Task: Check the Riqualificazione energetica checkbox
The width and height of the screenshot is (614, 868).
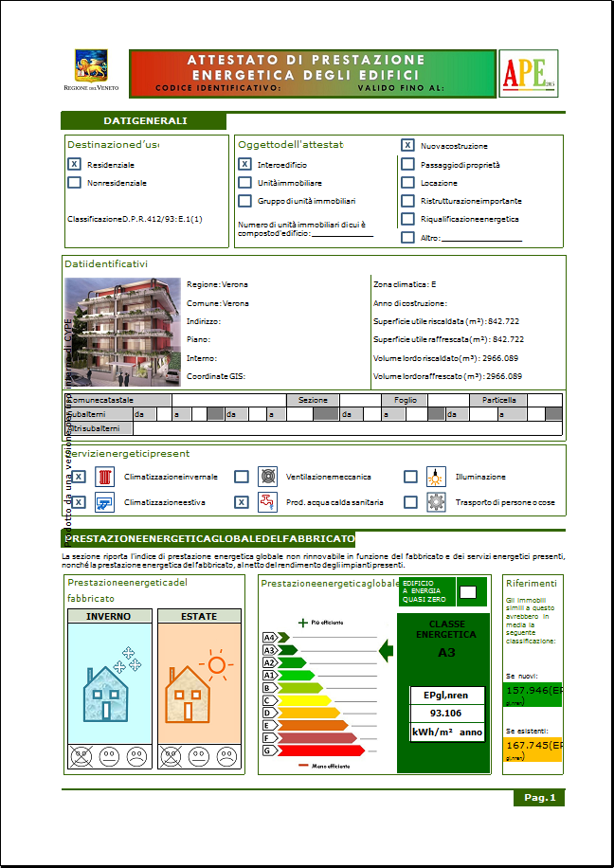Action: 407,219
